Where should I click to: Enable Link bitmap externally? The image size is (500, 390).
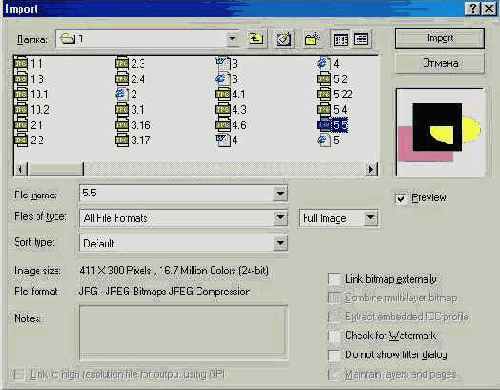[x=334, y=279]
